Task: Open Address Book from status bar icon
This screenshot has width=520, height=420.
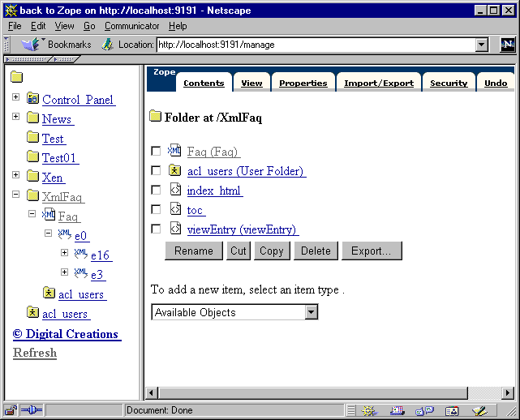Action: pos(452,411)
